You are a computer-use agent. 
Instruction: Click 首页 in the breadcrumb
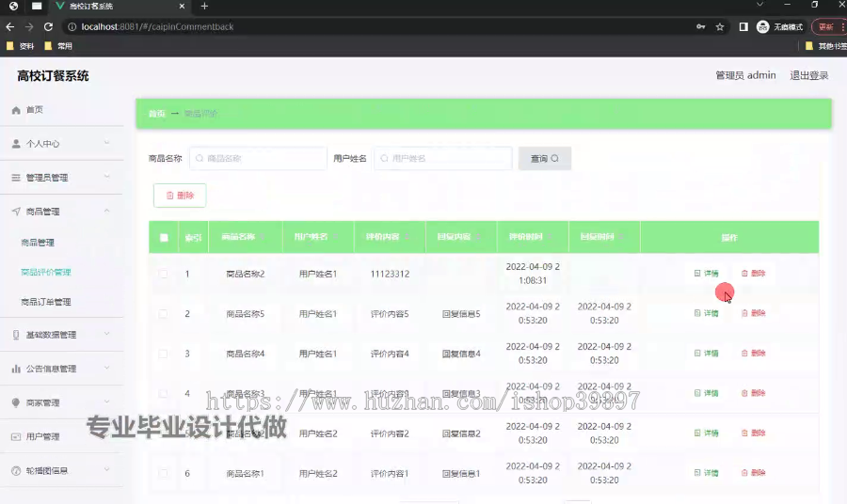(x=156, y=114)
